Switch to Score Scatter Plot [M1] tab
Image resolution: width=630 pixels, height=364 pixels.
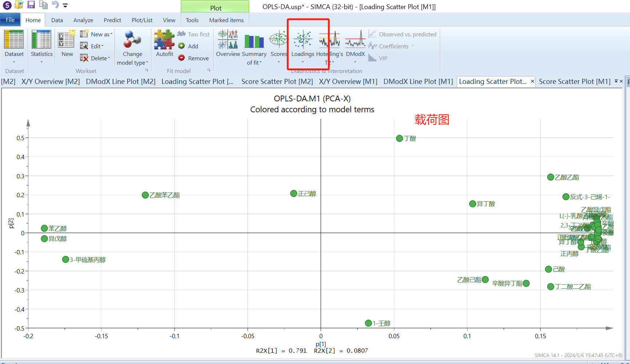[x=574, y=82]
